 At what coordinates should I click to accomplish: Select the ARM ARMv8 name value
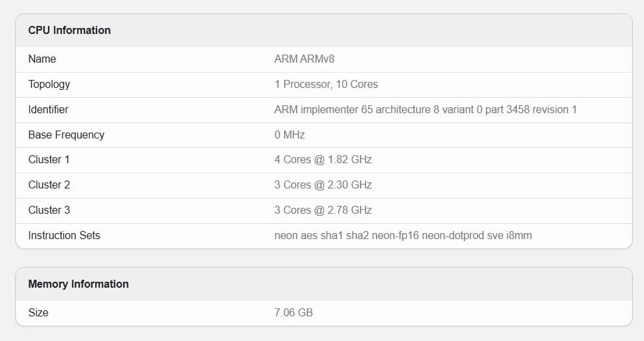click(304, 59)
